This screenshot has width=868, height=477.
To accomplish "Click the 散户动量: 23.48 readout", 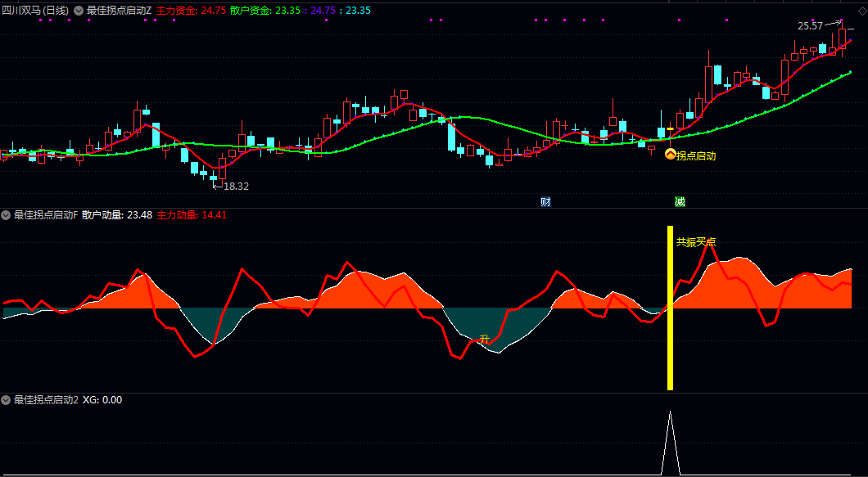I will coord(117,214).
